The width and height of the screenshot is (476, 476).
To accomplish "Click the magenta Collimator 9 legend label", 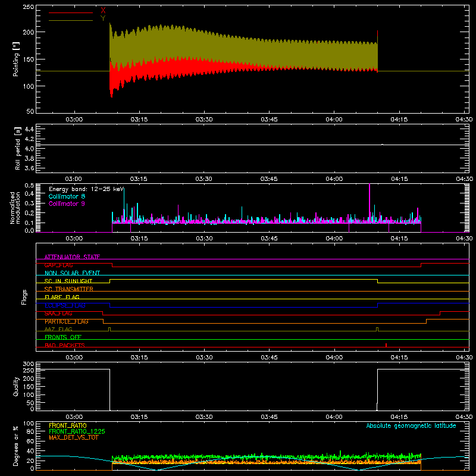I will click(x=67, y=203).
